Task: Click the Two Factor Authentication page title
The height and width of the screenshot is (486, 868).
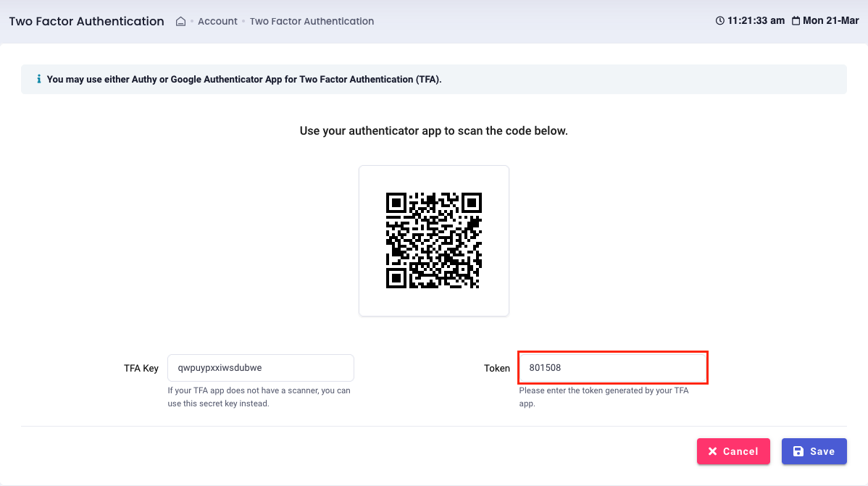Action: point(86,21)
